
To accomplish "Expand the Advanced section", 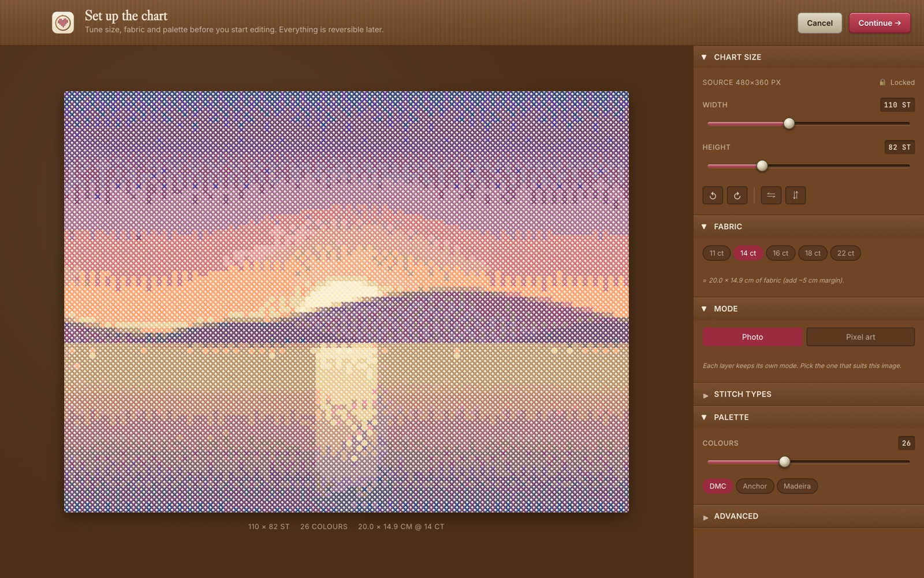I will tap(808, 516).
